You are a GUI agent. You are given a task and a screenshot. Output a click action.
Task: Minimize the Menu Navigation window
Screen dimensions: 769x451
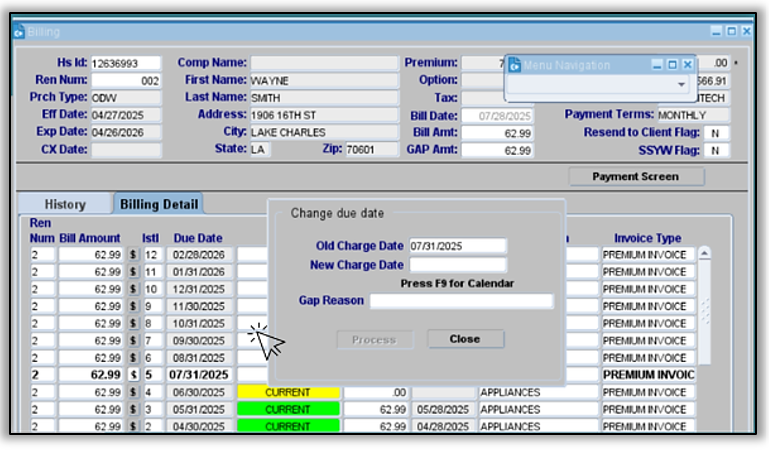(x=657, y=65)
